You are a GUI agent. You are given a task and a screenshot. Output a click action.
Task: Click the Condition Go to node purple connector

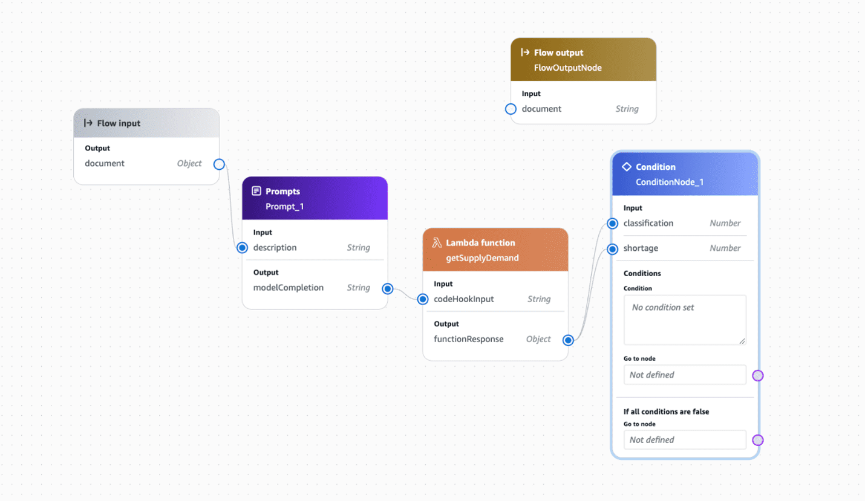click(757, 375)
